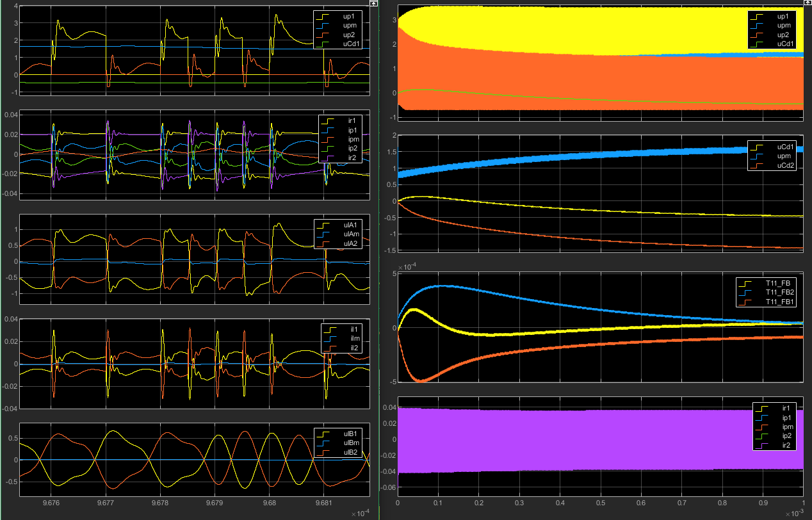Toggle uCd1 trace in left scope's top legend
This screenshot has height=520, width=812.
coord(339,44)
